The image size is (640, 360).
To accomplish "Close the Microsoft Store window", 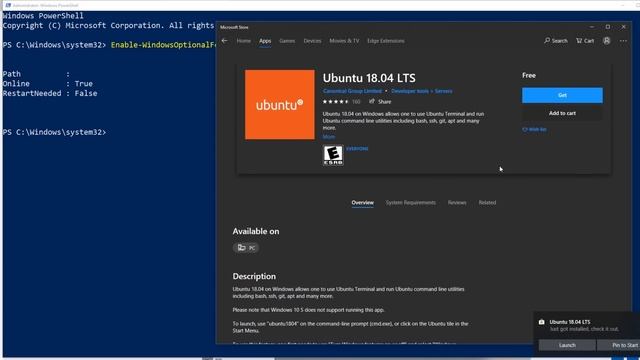I will click(623, 27).
